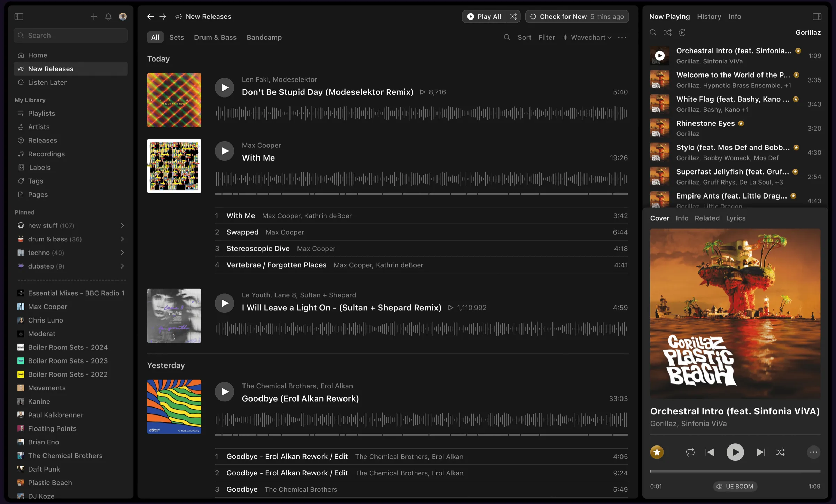
Task: Toggle the left sidebar panel icon
Action: pyautogui.click(x=19, y=16)
